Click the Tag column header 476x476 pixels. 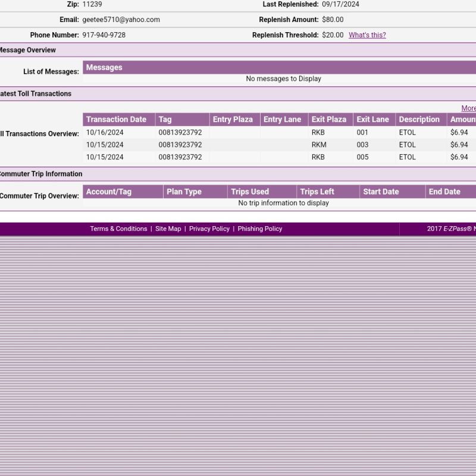coord(165,120)
